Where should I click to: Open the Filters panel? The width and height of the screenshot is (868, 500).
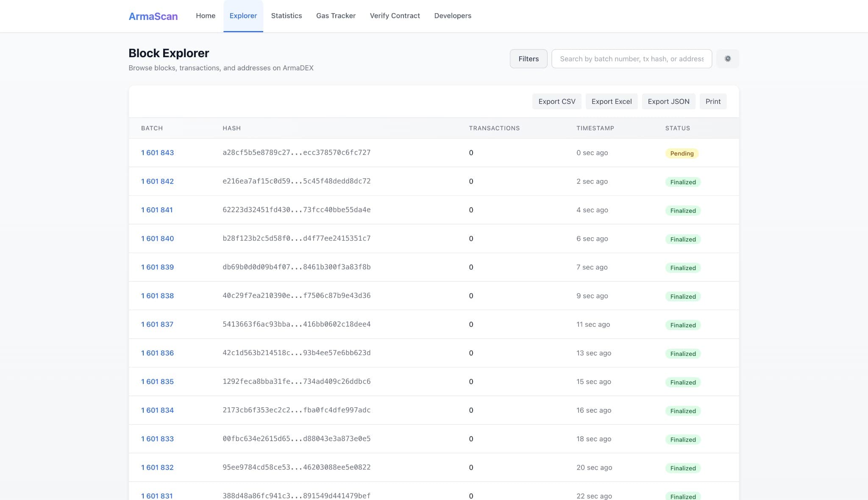[x=528, y=58]
